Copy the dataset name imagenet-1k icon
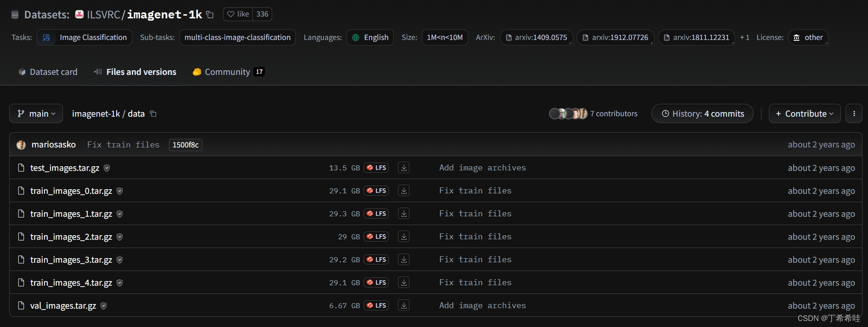The image size is (868, 327). pos(210,15)
